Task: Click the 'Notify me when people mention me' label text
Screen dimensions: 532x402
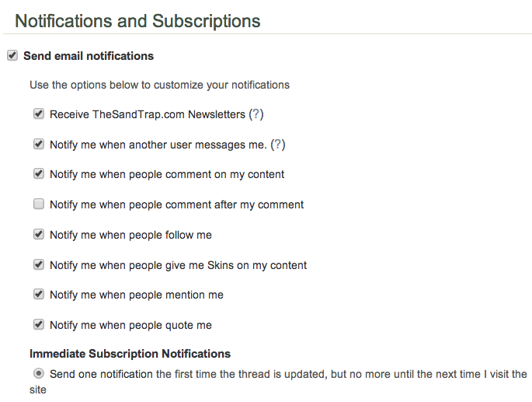Action: coord(137,295)
